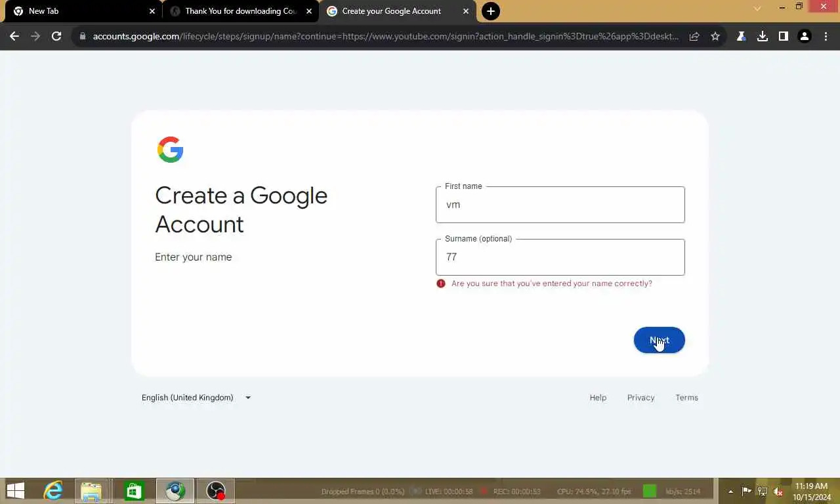Screen dimensions: 840x504
Task: Open the Store app on the taskbar
Action: (134, 491)
